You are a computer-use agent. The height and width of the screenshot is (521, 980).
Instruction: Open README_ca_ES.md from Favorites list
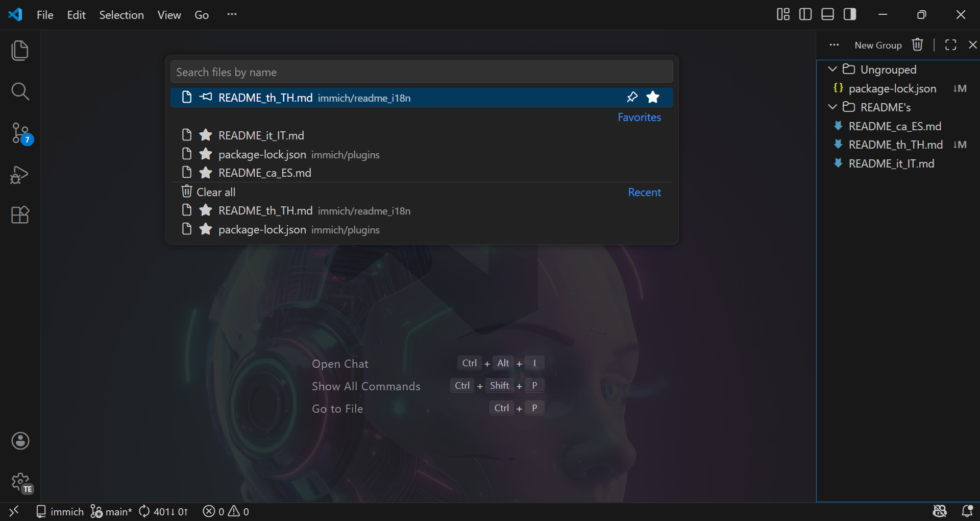(422, 173)
